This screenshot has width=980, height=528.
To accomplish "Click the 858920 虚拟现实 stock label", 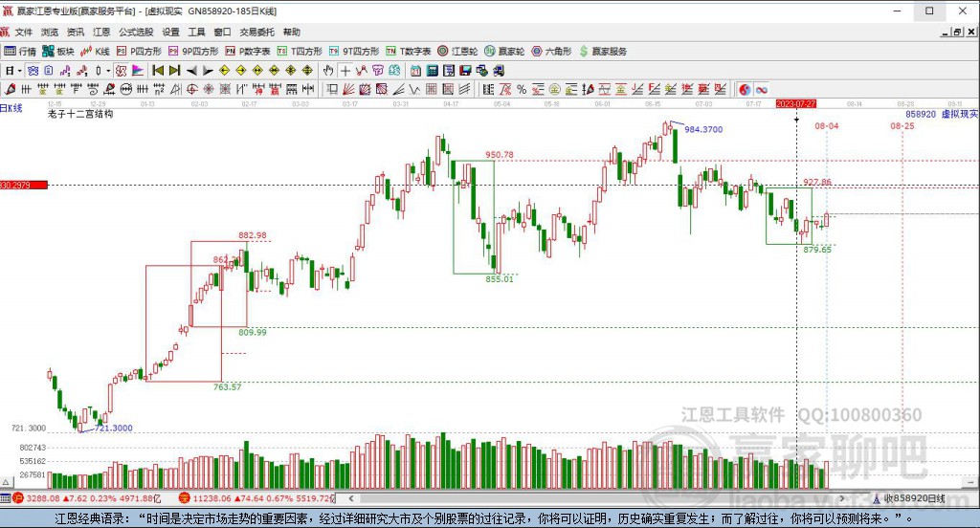I will 942,115.
